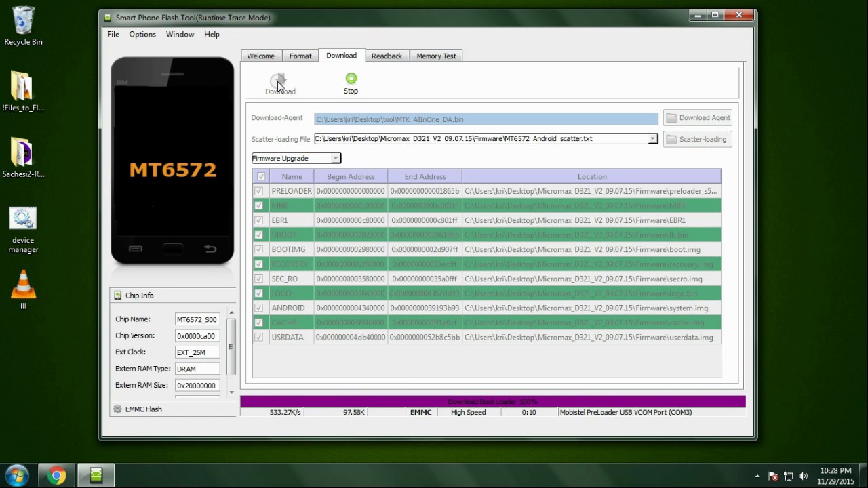Toggle the UBOOT row checkbox
This screenshot has width=868, height=488.
click(x=258, y=235)
